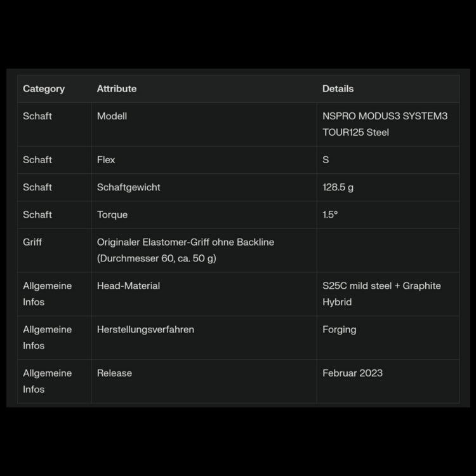
Task: Select the "Modell" attribute cell
Action: (112, 116)
